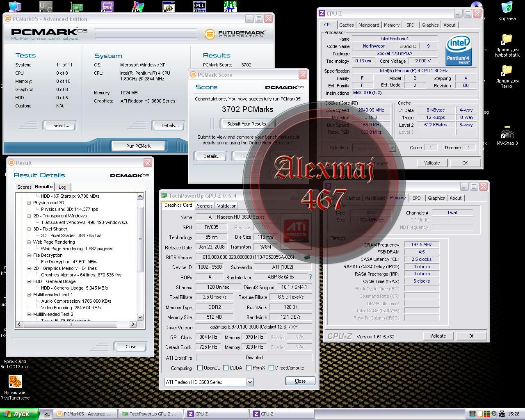
Task: Click Close button in Result window
Action: (x=131, y=347)
